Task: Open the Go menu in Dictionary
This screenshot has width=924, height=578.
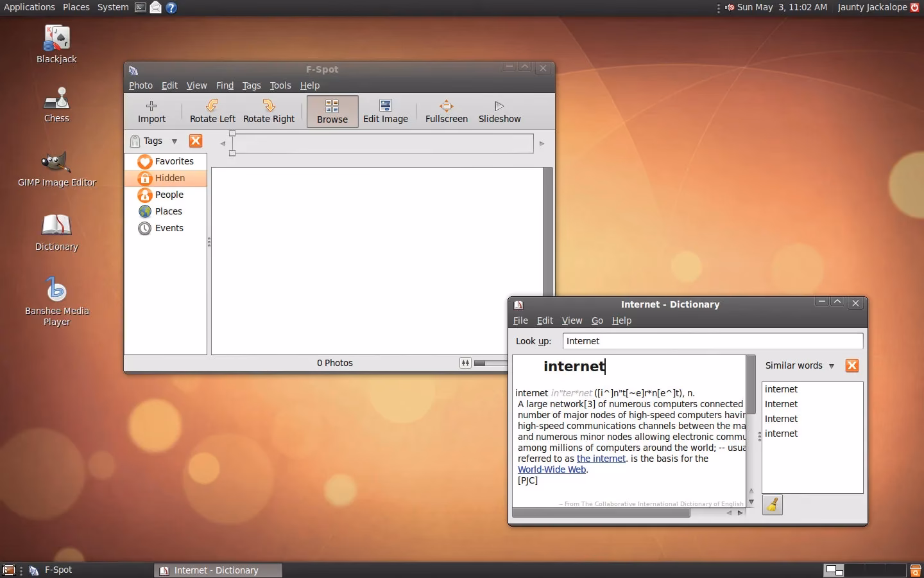Action: click(x=597, y=320)
